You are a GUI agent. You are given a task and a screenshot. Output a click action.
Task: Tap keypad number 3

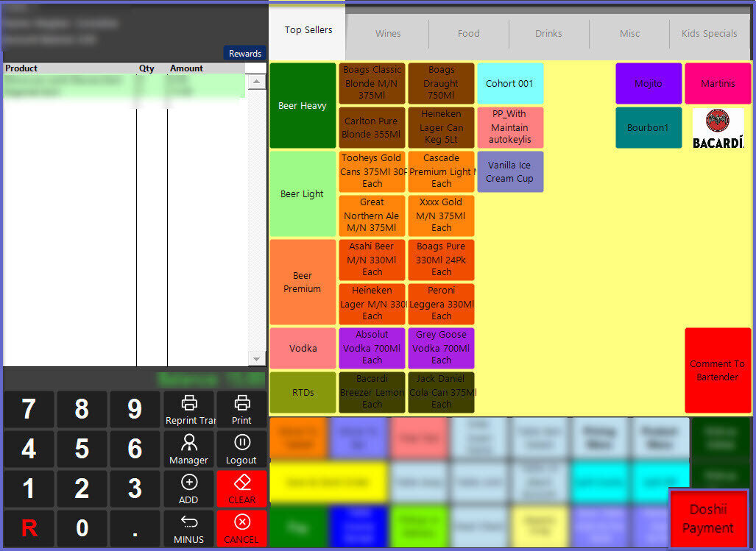(135, 489)
